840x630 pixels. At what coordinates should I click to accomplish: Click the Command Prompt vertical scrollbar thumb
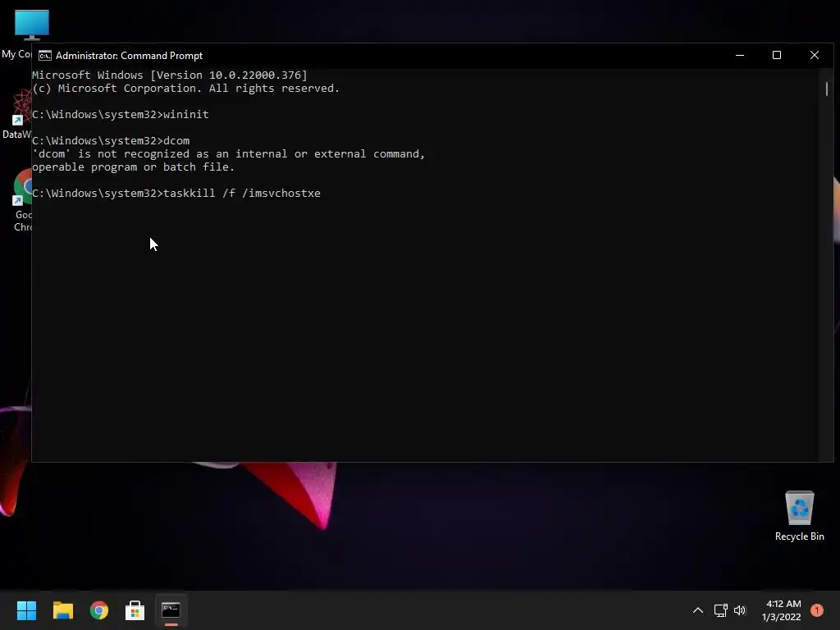827,89
